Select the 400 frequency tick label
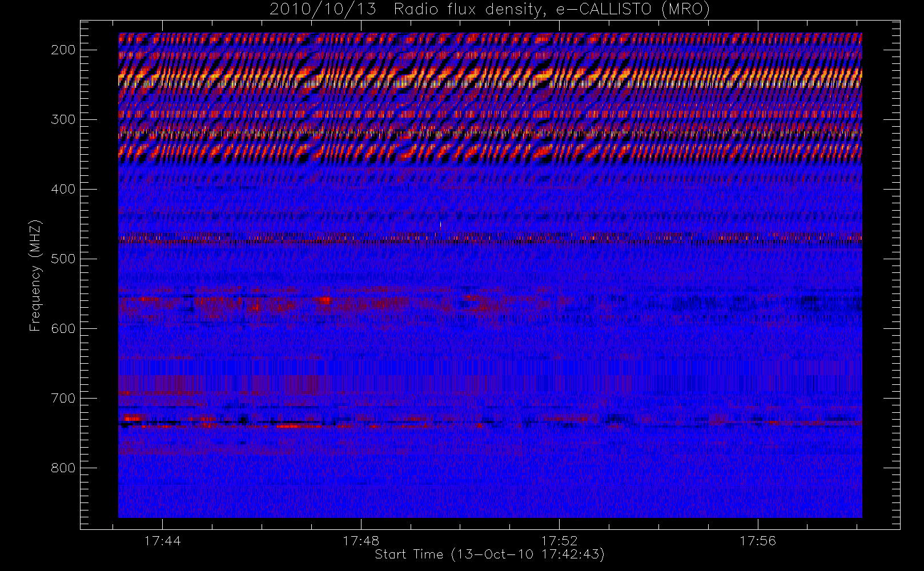This screenshot has width=924, height=571. coord(63,189)
